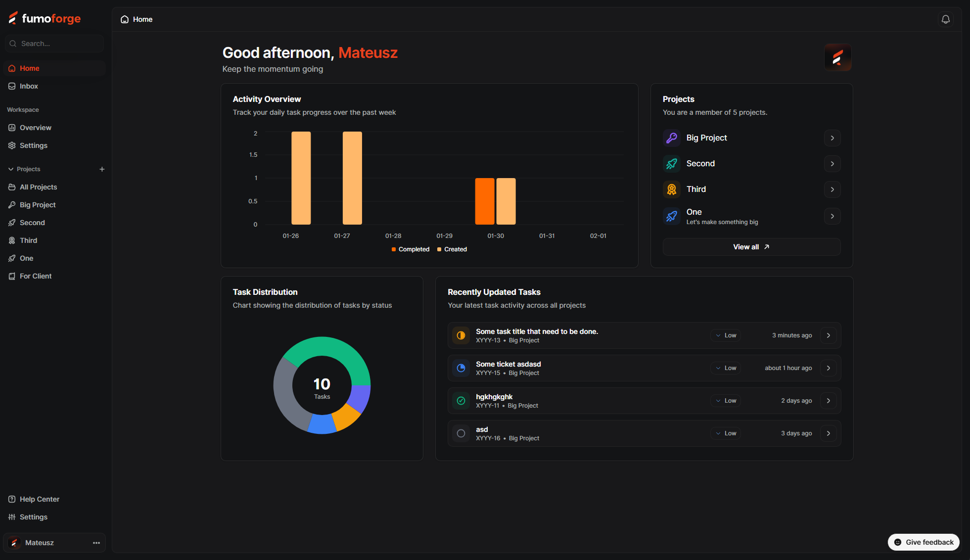
Task: Open the three-dots menu beside Mateusz
Action: click(96, 543)
